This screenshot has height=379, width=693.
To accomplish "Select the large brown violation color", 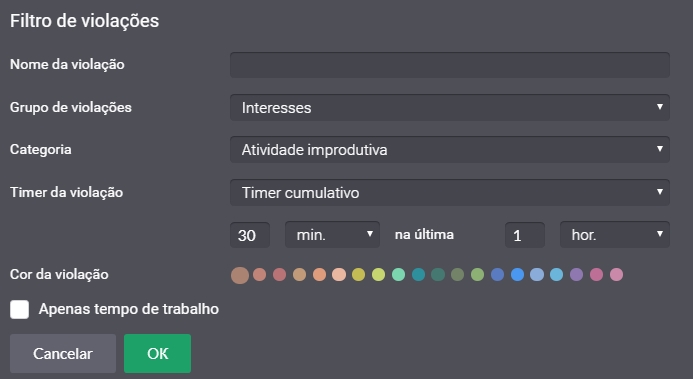I will pos(240,275).
